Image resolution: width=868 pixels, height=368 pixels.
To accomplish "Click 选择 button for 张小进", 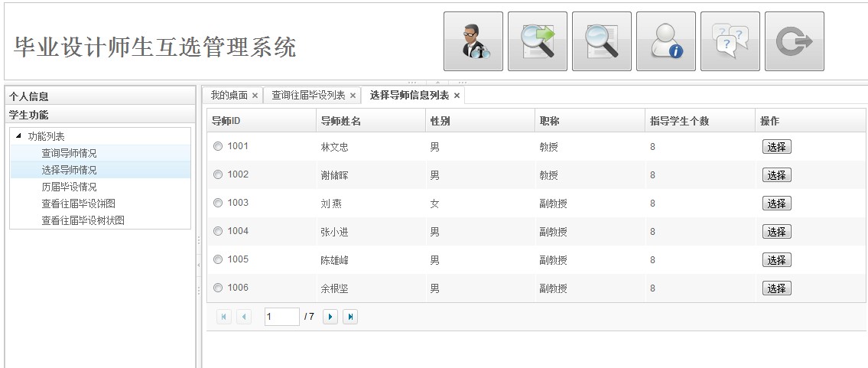I will click(x=777, y=231).
